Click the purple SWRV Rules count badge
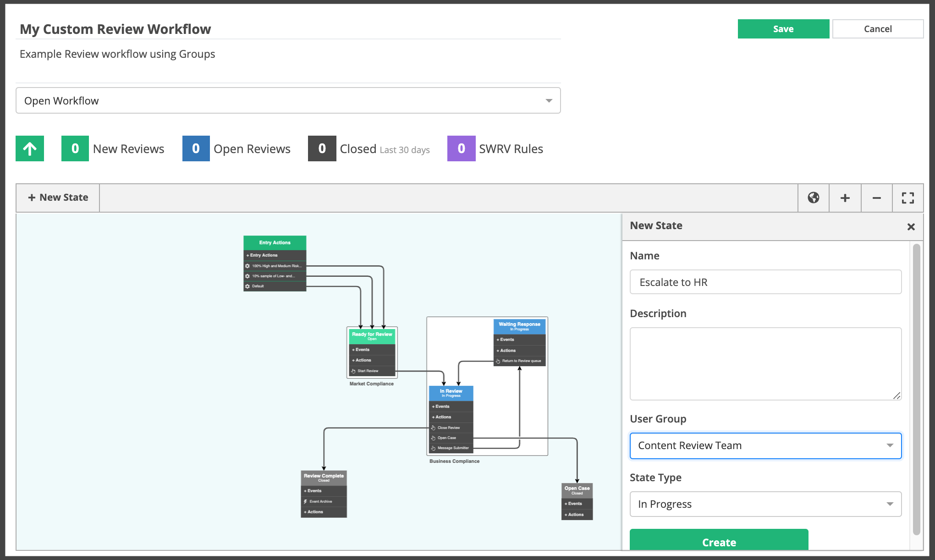Image resolution: width=935 pixels, height=560 pixels. 461,148
